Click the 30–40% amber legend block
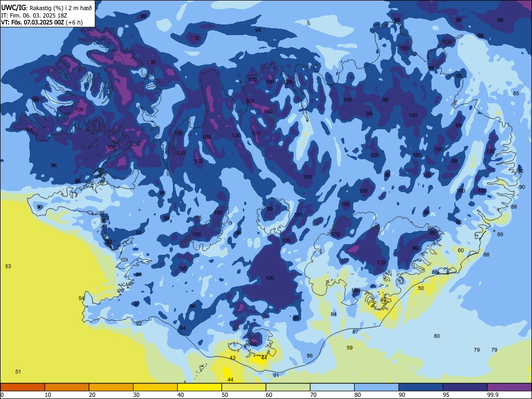The height and width of the screenshot is (399, 532). click(155, 387)
